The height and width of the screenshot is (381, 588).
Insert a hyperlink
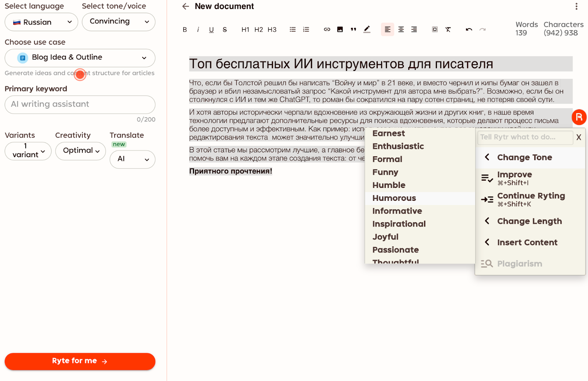point(327,29)
